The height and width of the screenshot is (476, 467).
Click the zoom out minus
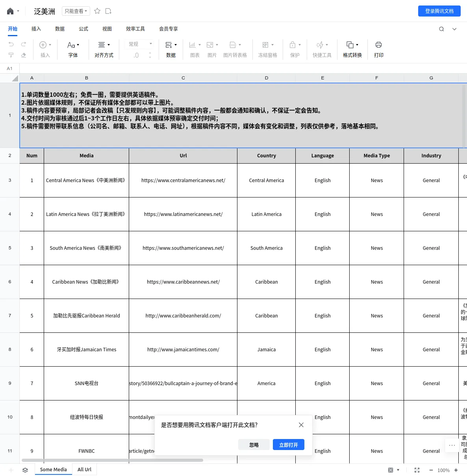[431, 470]
